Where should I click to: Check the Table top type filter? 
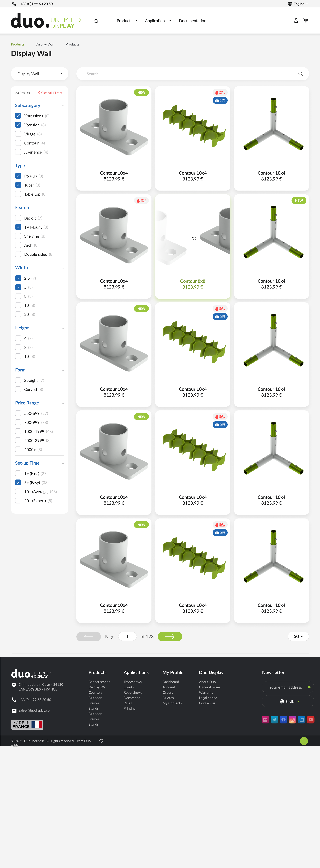18,194
